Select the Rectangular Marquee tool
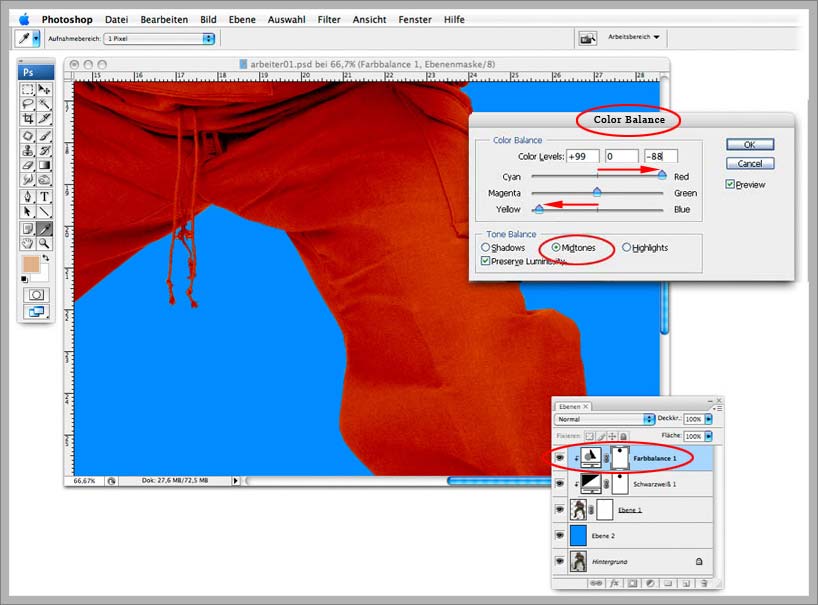Screen dimensions: 818x605 coord(28,89)
